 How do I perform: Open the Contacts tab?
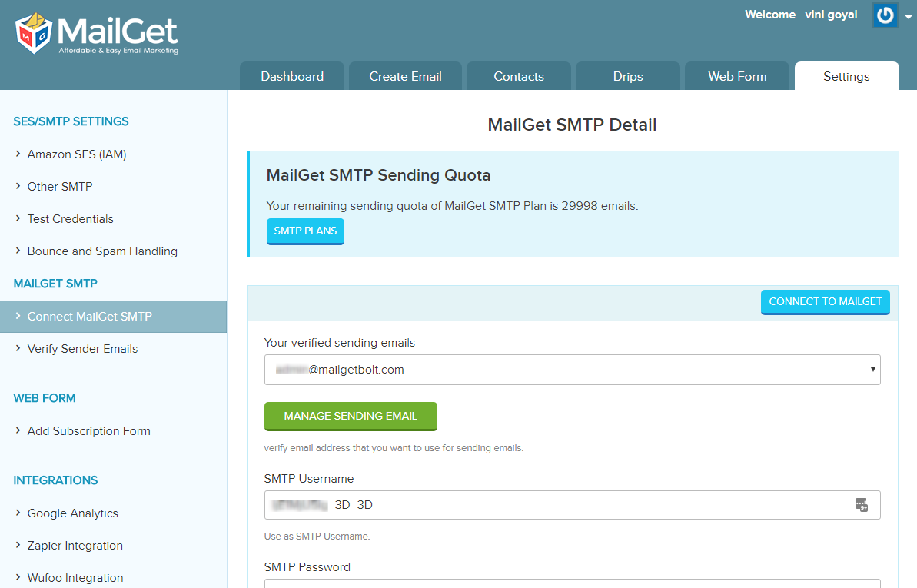point(519,76)
